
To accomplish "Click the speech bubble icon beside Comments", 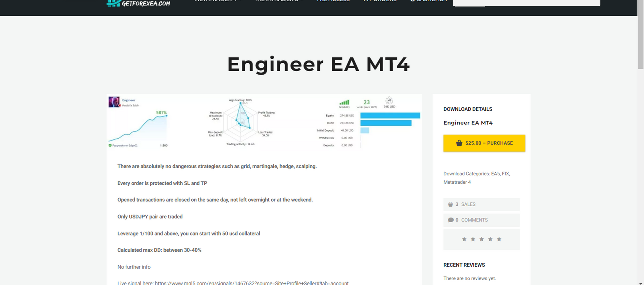I will (x=450, y=220).
